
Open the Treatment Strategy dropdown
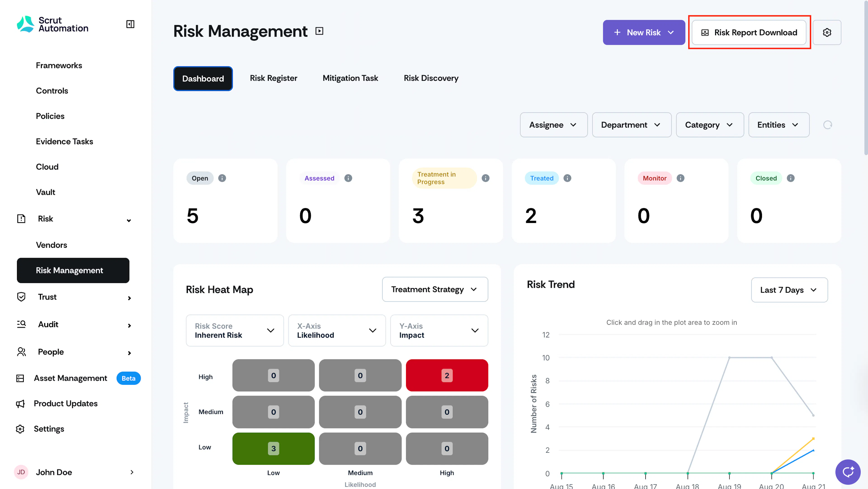(x=435, y=290)
